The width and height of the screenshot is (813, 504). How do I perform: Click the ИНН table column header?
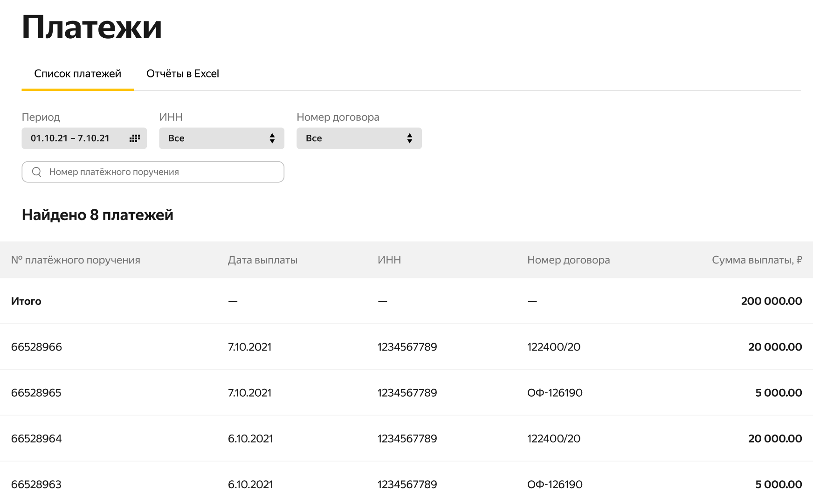pyautogui.click(x=389, y=260)
